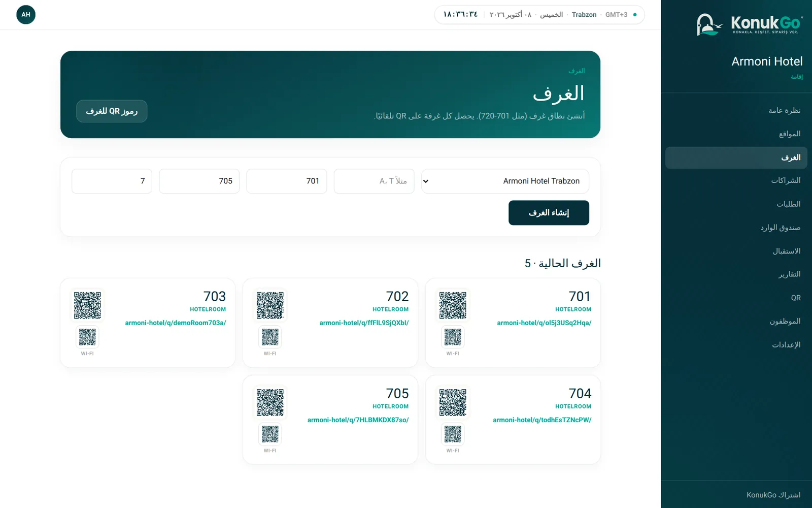This screenshot has height=508, width=812.
Task: Open link armoni-hotel/q/demoRoom703a/
Action: pos(176,323)
